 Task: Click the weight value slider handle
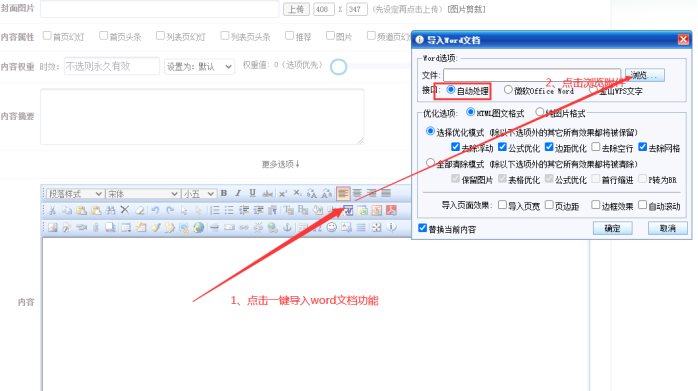[x=338, y=67]
